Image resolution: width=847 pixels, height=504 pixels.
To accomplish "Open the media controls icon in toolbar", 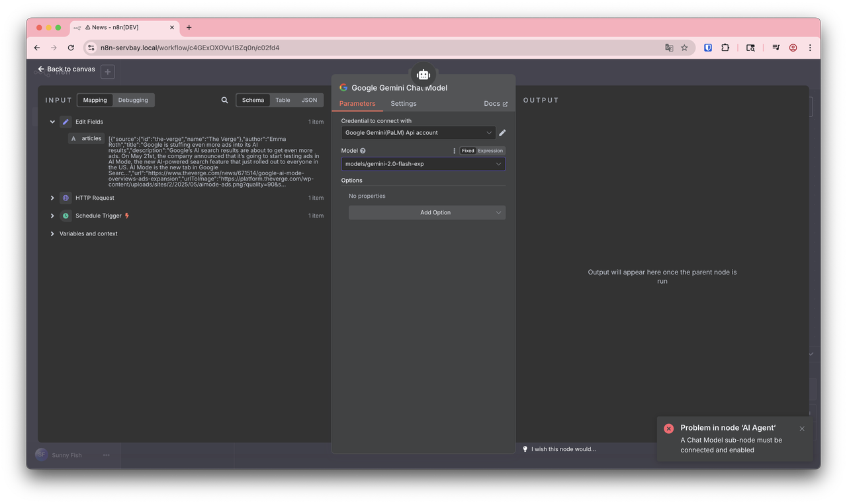I will [776, 48].
